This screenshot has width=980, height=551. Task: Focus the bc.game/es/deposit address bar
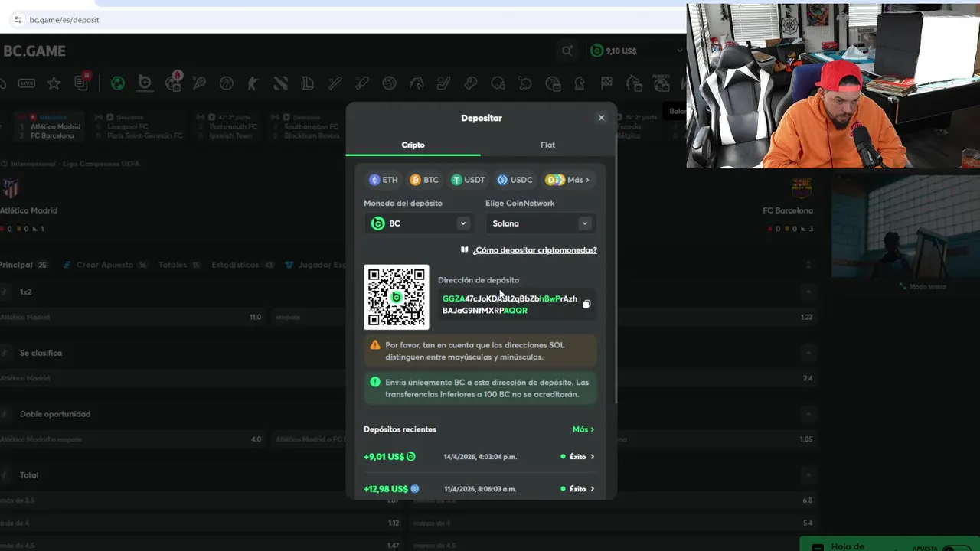[64, 20]
